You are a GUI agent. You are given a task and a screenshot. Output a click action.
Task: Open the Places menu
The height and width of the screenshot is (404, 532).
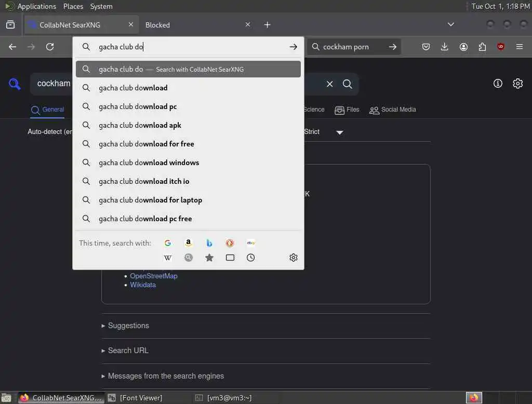coord(73,6)
